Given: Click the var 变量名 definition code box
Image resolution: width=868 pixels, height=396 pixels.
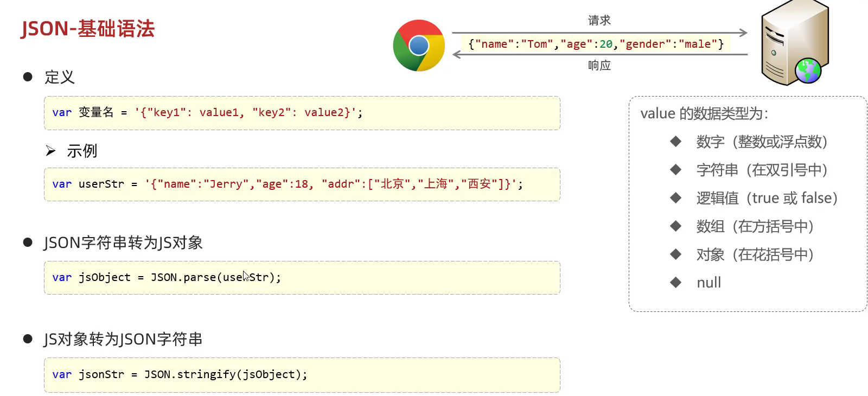Looking at the screenshot, I should [302, 113].
